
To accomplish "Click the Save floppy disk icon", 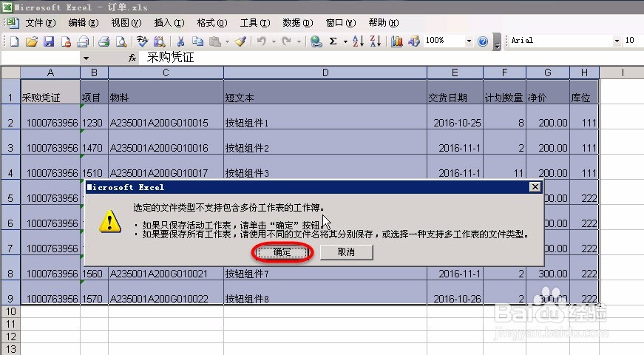I will 49,41.
